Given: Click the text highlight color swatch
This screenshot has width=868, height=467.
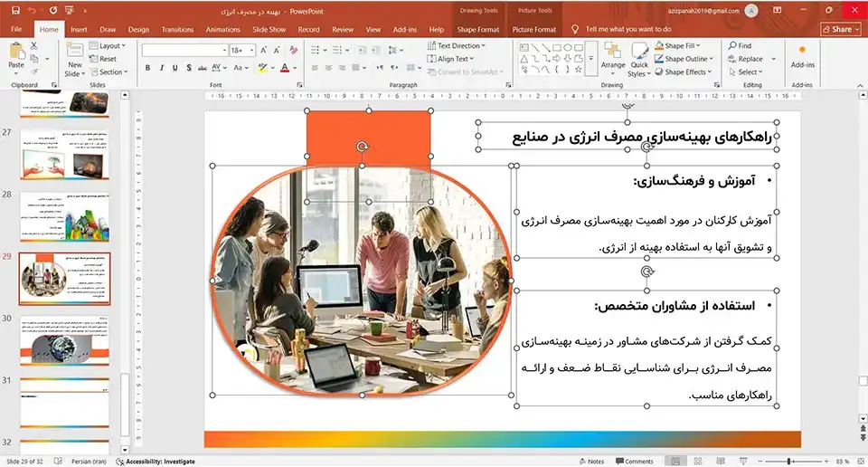Looking at the screenshot, I should pyautogui.click(x=262, y=68).
